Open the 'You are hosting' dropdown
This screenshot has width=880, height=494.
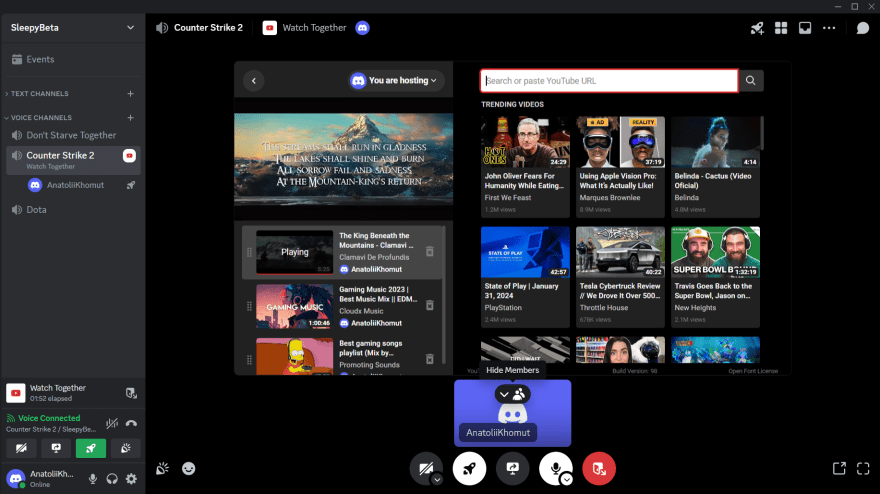tap(397, 81)
